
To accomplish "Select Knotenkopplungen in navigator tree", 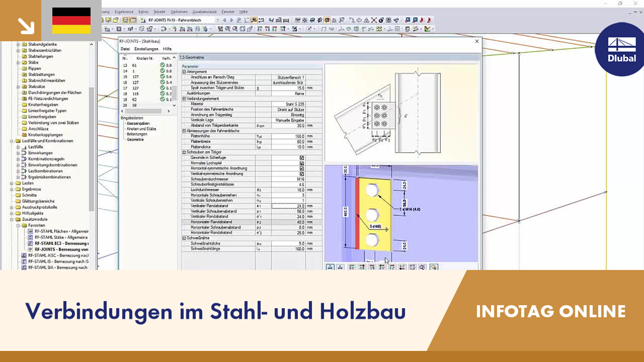I will [x=45, y=135].
